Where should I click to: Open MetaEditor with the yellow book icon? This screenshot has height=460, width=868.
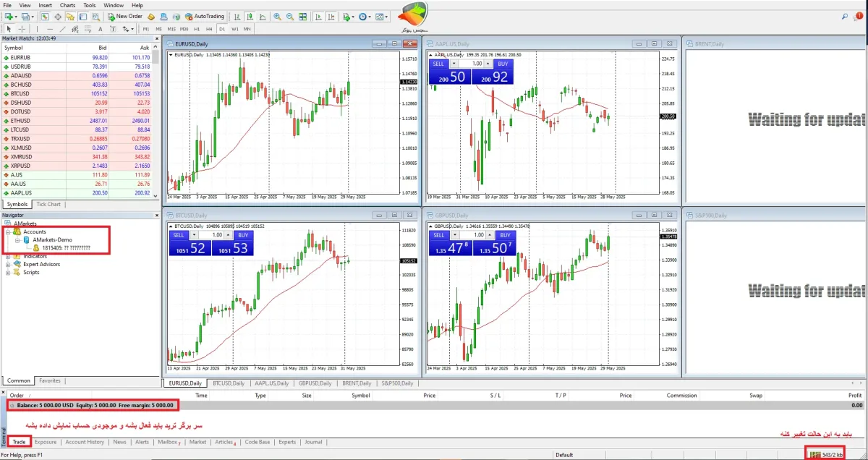151,16
